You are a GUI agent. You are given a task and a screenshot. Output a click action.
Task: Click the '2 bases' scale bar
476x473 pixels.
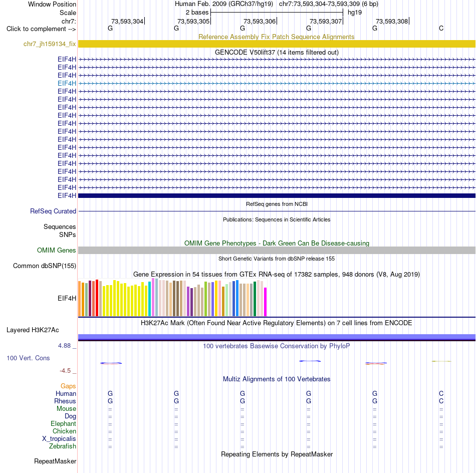coord(277,13)
